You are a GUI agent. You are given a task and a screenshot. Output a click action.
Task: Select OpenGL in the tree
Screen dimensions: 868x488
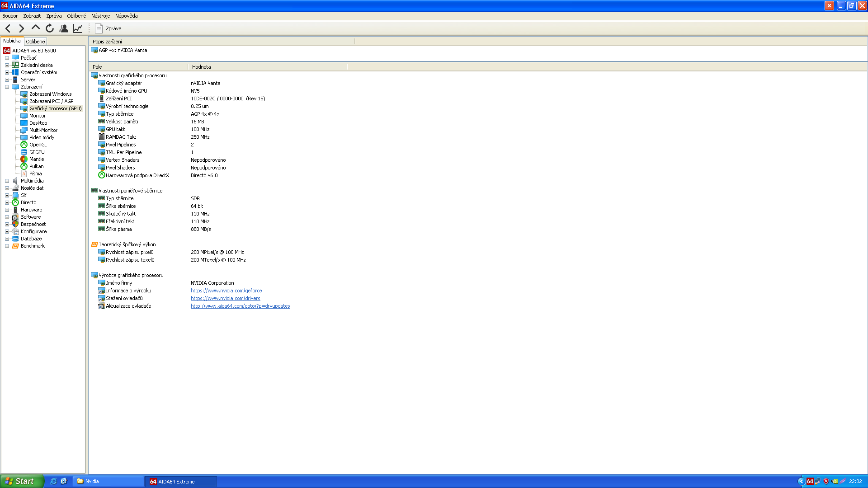coord(38,145)
